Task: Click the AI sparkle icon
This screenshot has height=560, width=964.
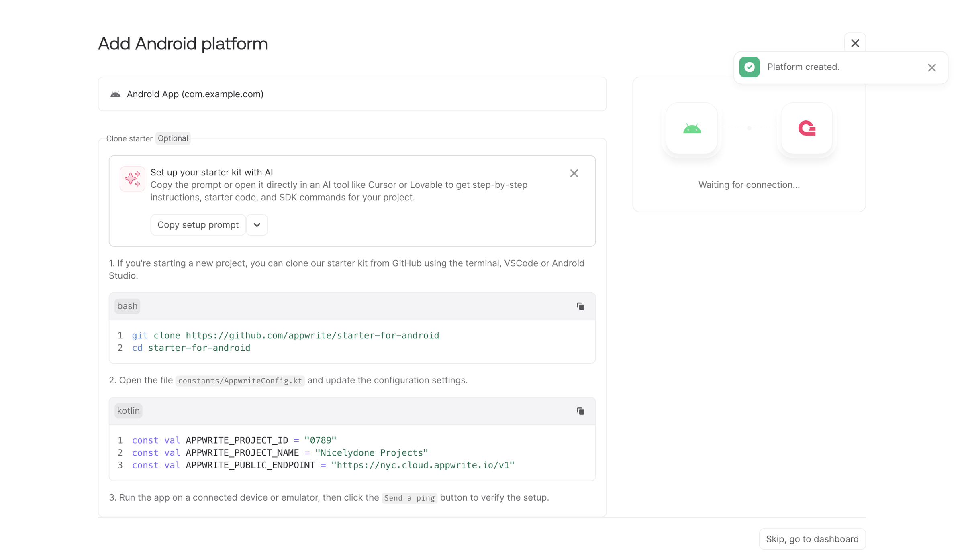Action: (132, 179)
